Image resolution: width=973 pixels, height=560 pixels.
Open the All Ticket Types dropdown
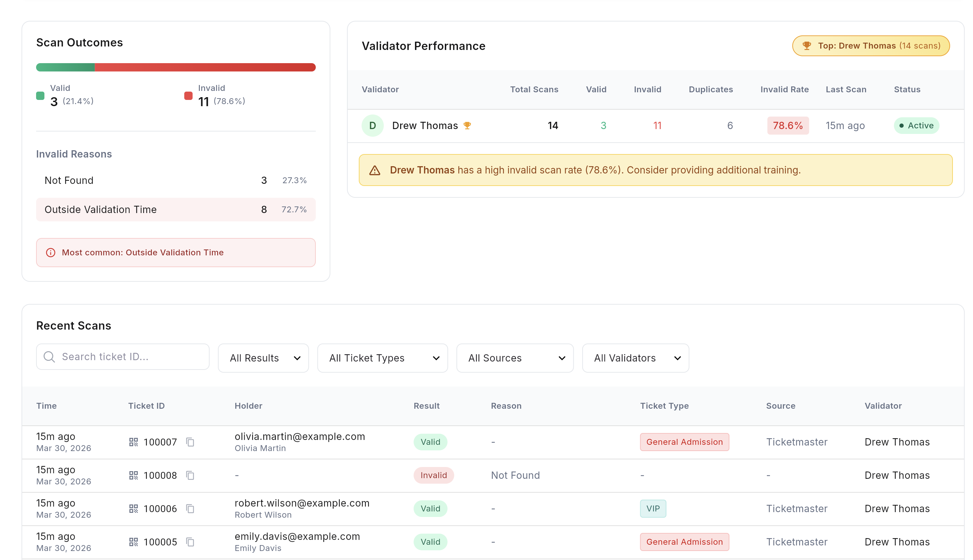click(382, 358)
